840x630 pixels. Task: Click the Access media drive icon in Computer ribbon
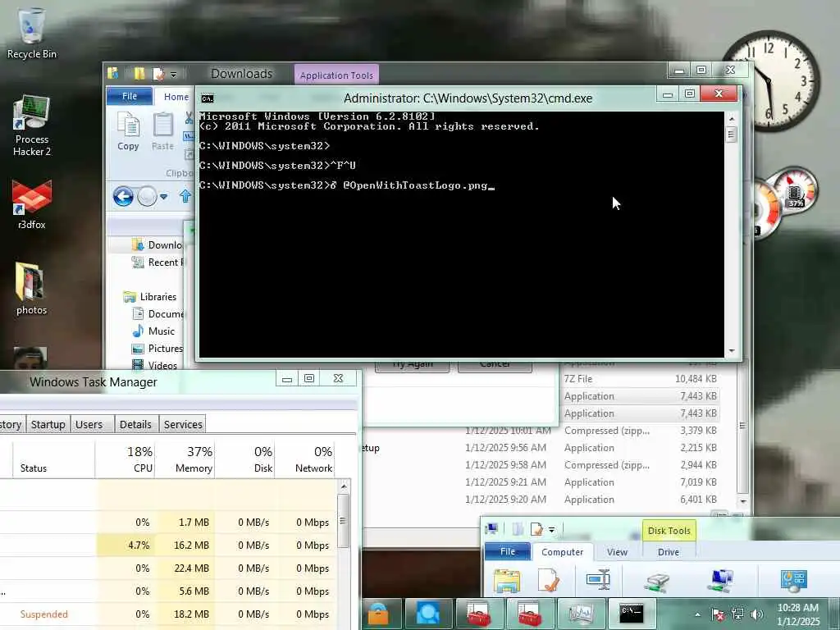click(x=657, y=582)
